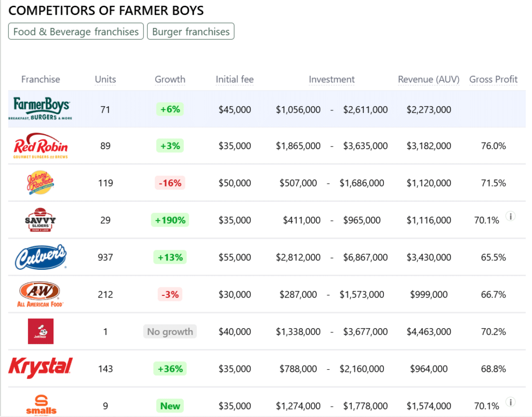Screen dimensions: 532x417
Task: Click Farmer Boys revenue $2,273,000
Action: 429,110
